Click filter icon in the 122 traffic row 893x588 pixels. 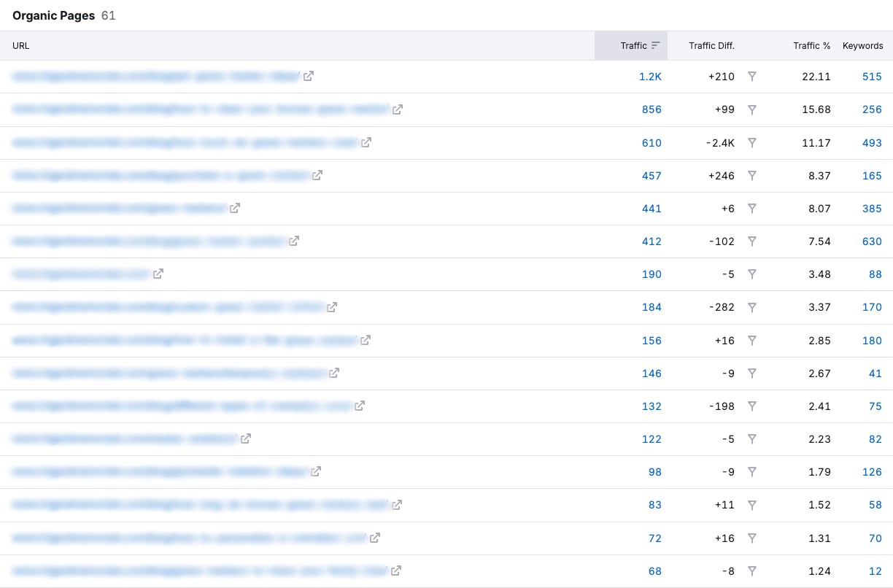point(752,438)
